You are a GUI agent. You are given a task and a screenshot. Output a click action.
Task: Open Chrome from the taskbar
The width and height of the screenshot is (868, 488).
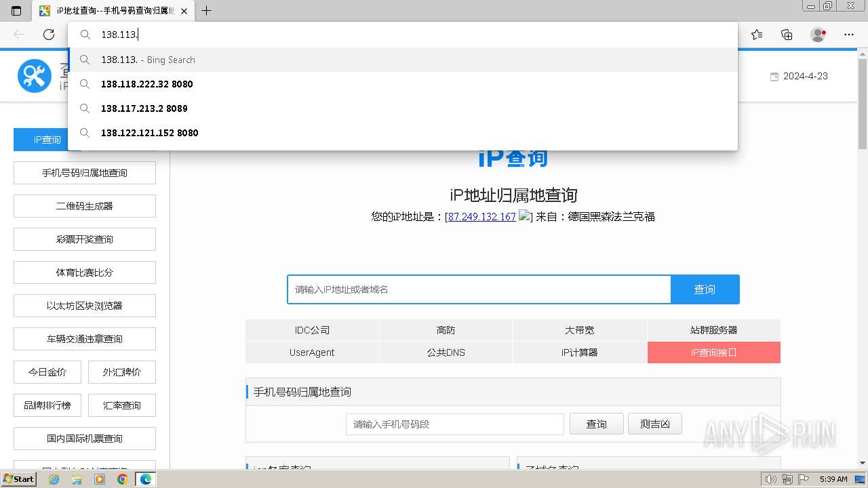(x=122, y=479)
